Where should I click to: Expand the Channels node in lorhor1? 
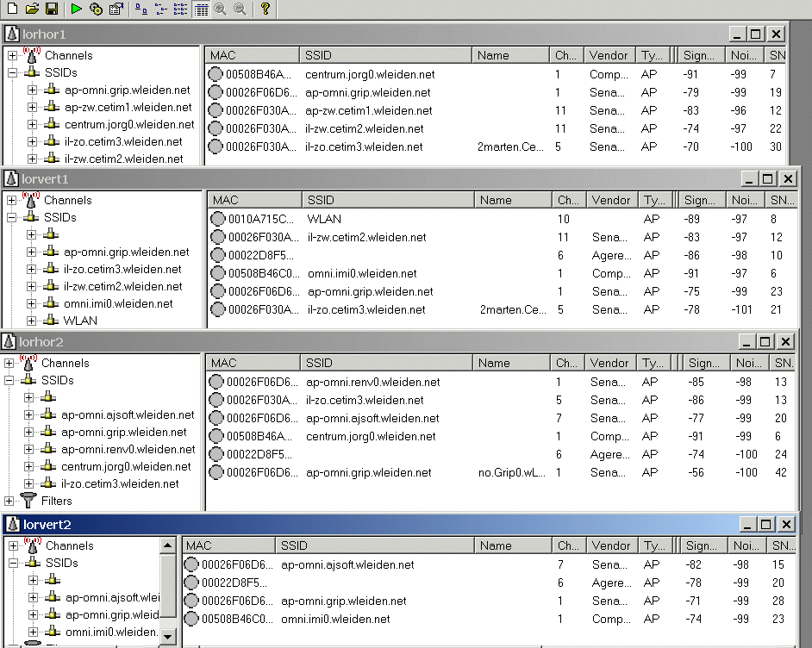[x=12, y=56]
